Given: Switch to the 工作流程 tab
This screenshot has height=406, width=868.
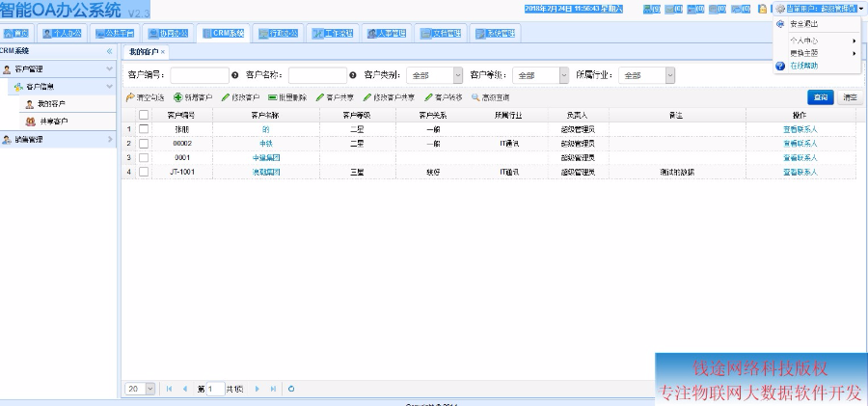Looking at the screenshot, I should click(x=332, y=33).
